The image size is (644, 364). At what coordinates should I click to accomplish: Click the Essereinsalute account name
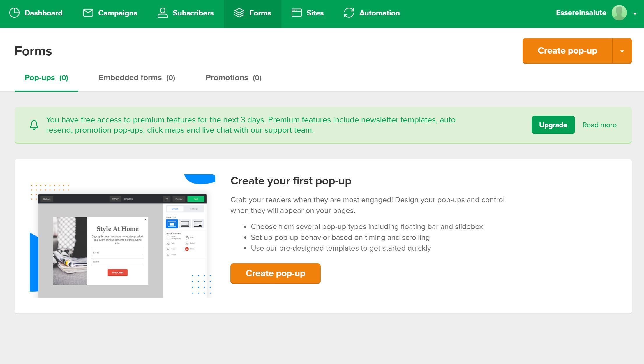click(x=581, y=13)
